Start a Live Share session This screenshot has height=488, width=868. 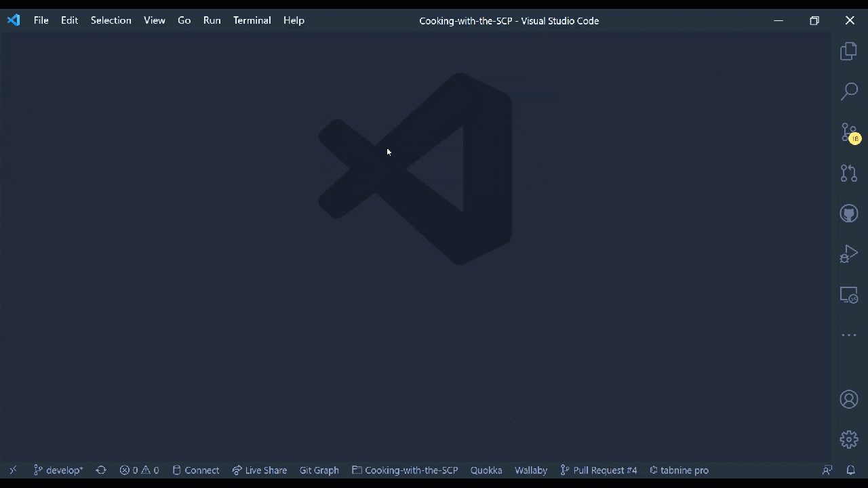point(260,470)
